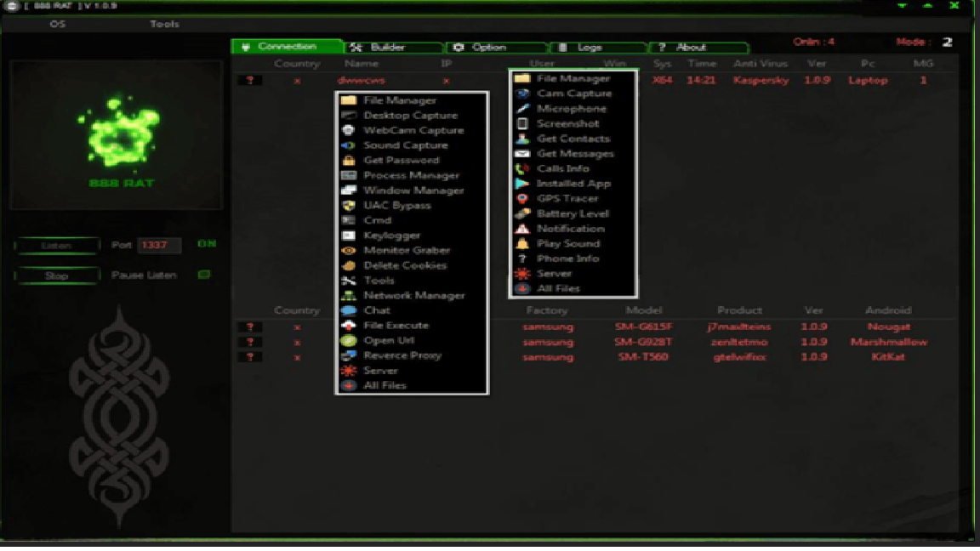Click the UAC Bypass shield icon
980x551 pixels.
point(348,206)
